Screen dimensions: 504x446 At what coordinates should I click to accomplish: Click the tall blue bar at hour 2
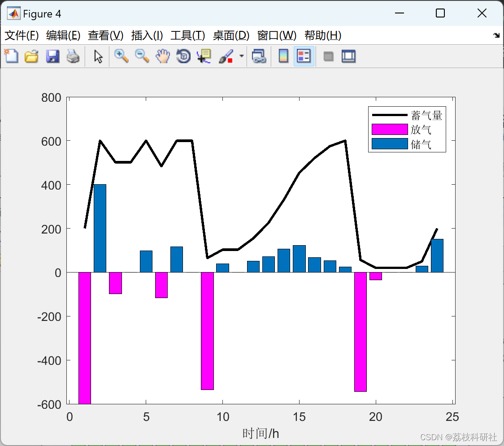pos(100,229)
